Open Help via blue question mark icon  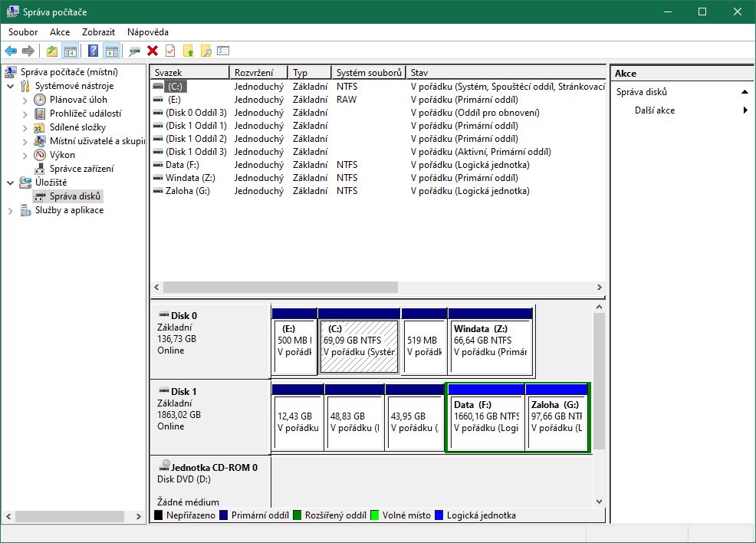93,51
